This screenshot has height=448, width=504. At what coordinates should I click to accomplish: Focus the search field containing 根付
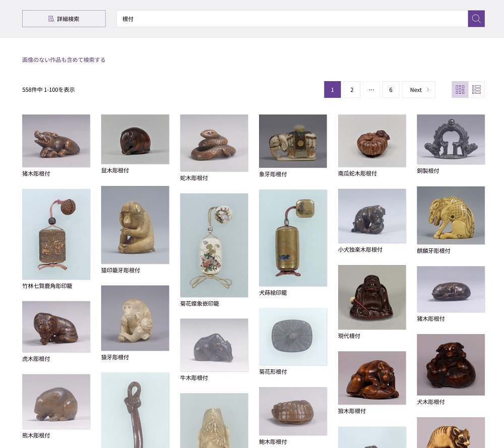click(292, 19)
